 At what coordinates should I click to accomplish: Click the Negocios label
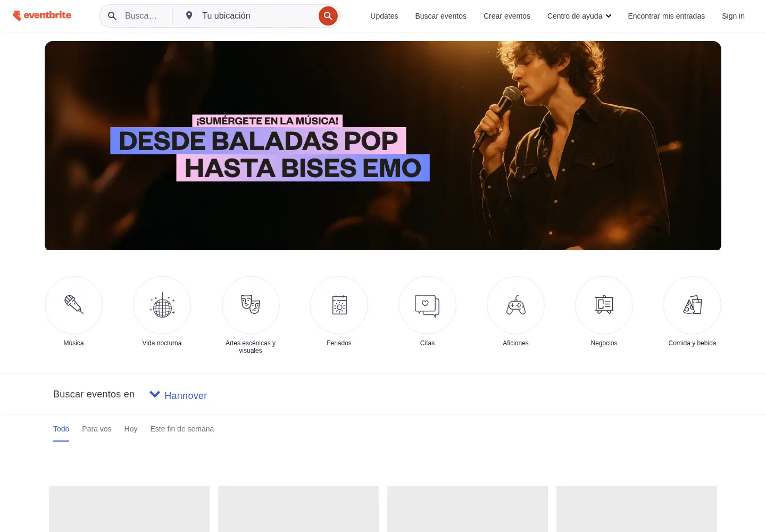click(604, 343)
